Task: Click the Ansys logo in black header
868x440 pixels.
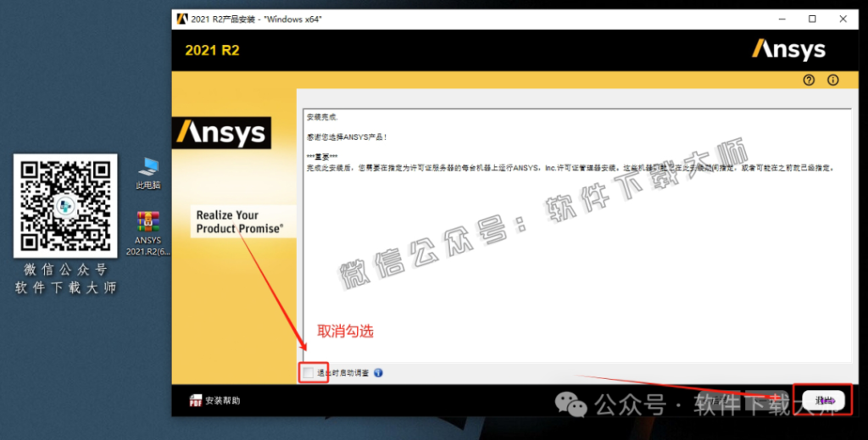Action: click(788, 50)
